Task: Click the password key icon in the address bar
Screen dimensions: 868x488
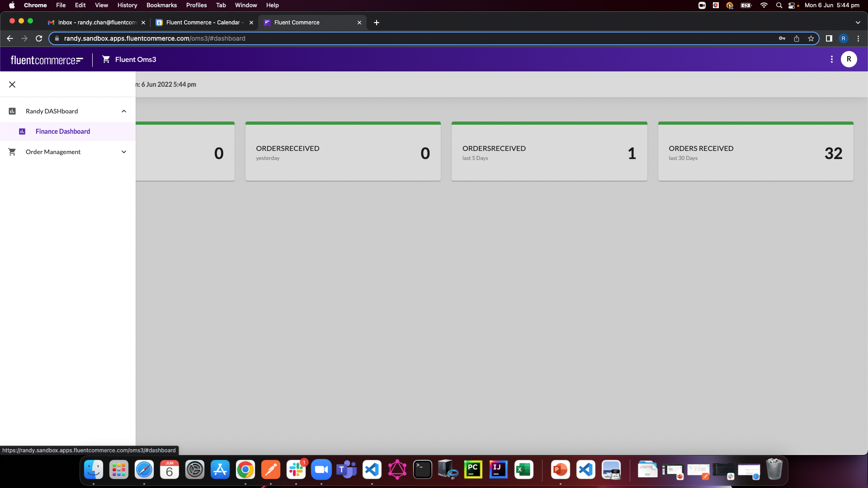Action: pyautogui.click(x=782, y=38)
